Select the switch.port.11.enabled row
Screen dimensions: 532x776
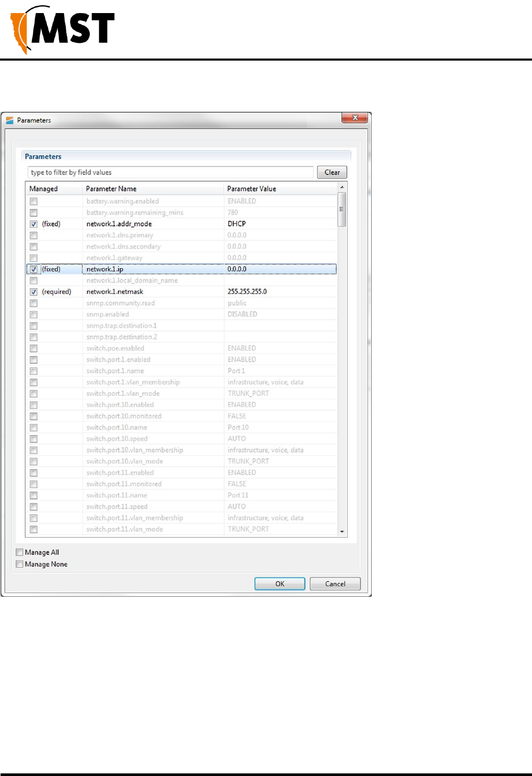click(181, 473)
